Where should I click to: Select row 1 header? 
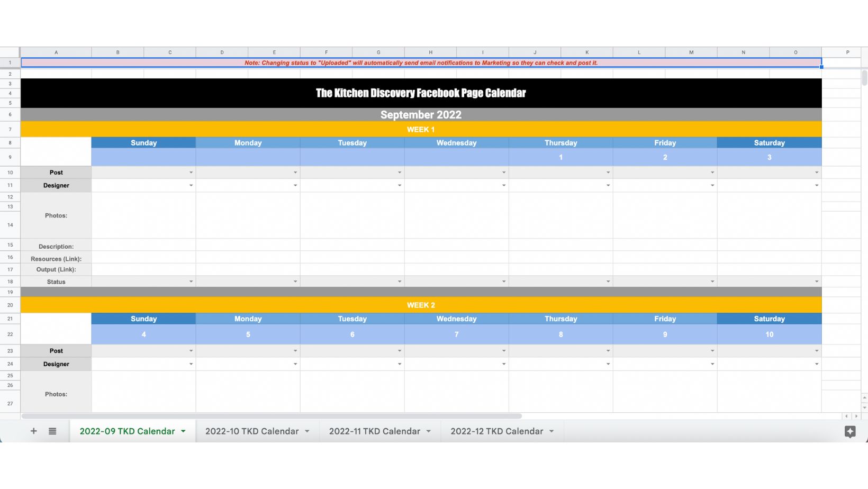point(10,62)
